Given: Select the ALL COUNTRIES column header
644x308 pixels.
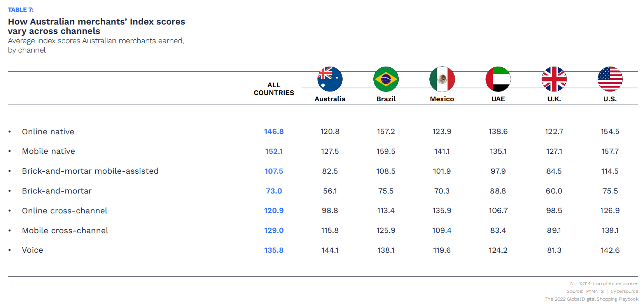Looking at the screenshot, I should click(x=274, y=89).
